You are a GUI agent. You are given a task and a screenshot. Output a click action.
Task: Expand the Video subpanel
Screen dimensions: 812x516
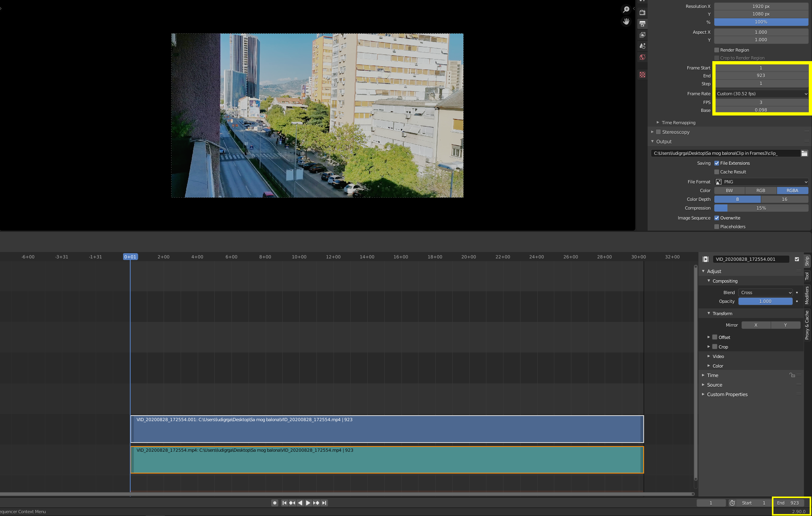click(x=709, y=356)
